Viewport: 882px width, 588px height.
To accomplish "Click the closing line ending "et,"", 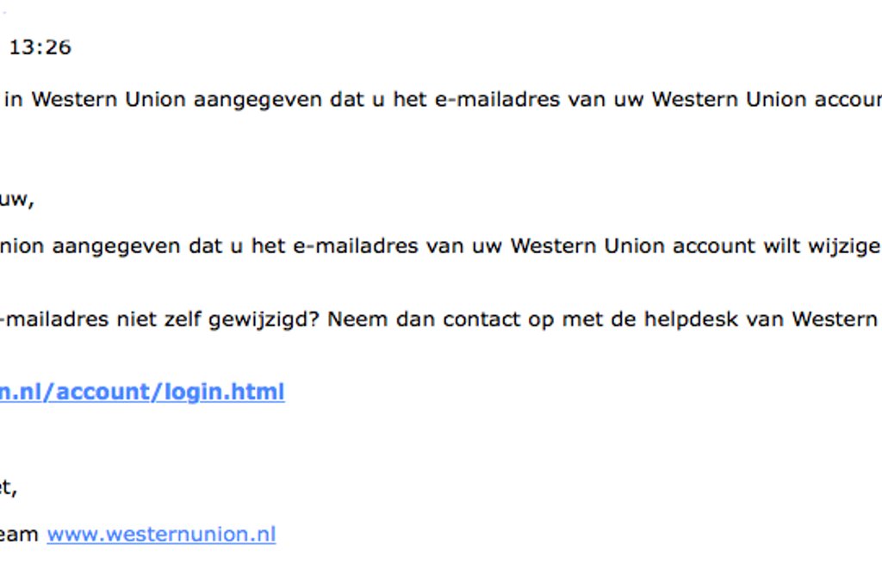I will (x=9, y=489).
